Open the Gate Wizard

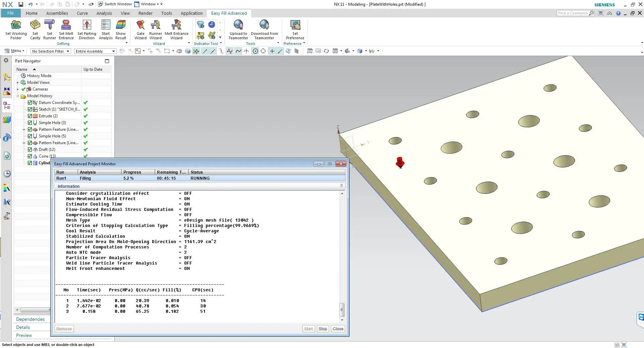[x=141, y=30]
